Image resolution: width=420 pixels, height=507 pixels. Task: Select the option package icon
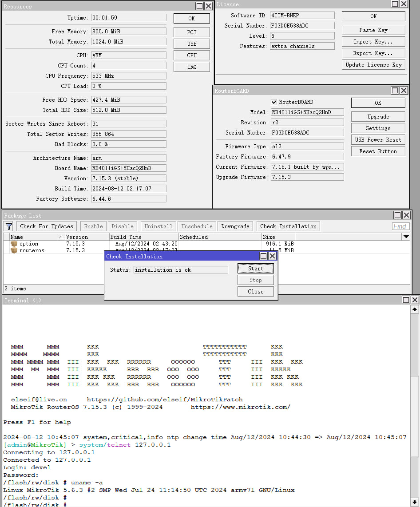pyautogui.click(x=14, y=244)
